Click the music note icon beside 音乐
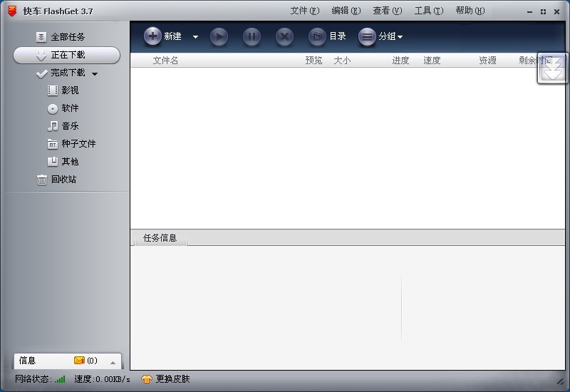Image resolution: width=570 pixels, height=392 pixels. tap(52, 126)
